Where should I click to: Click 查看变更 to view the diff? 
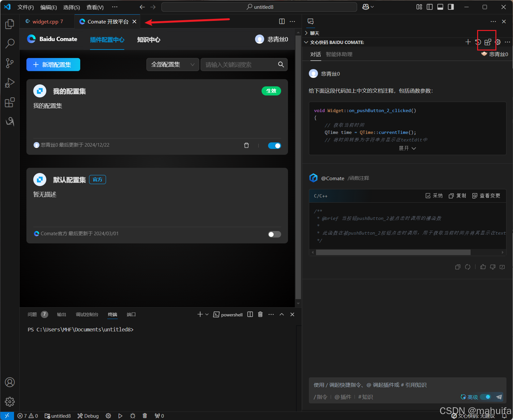click(x=486, y=196)
